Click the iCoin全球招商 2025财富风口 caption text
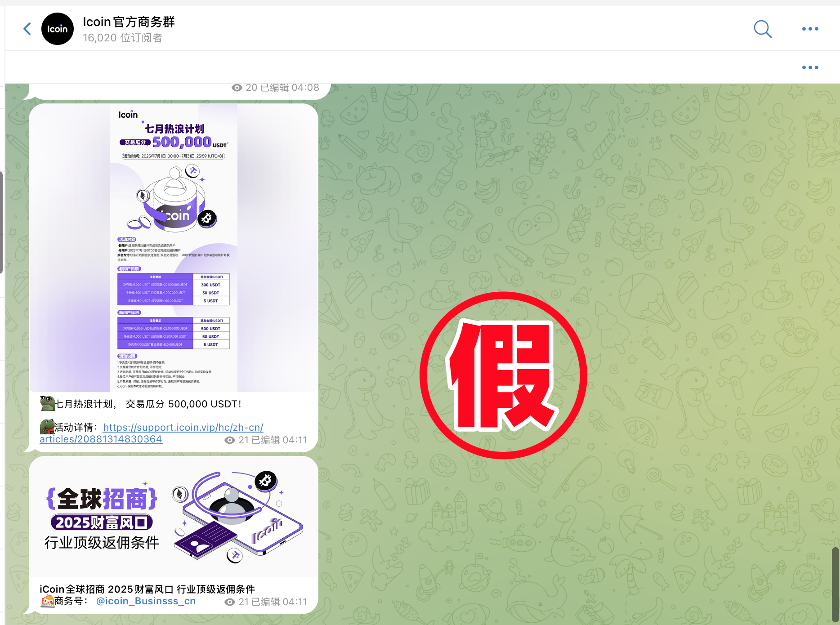The image size is (840, 625). pyautogui.click(x=147, y=589)
